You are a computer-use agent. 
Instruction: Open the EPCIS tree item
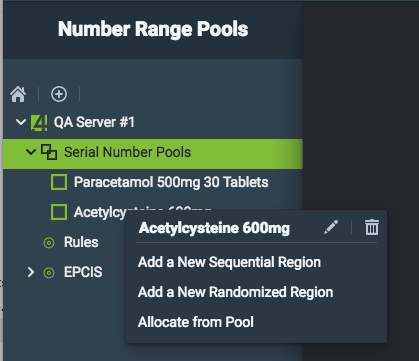83,272
